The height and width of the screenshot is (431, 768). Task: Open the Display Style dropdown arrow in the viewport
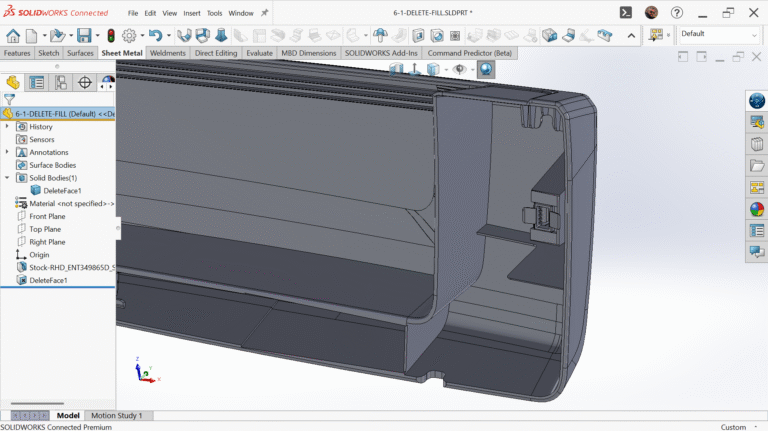click(x=446, y=70)
